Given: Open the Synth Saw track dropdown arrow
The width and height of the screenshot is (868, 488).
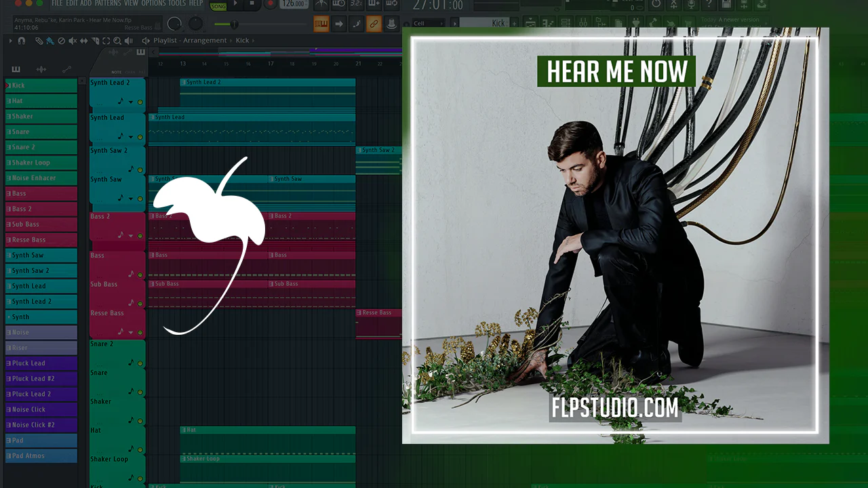Looking at the screenshot, I should coord(131,199).
